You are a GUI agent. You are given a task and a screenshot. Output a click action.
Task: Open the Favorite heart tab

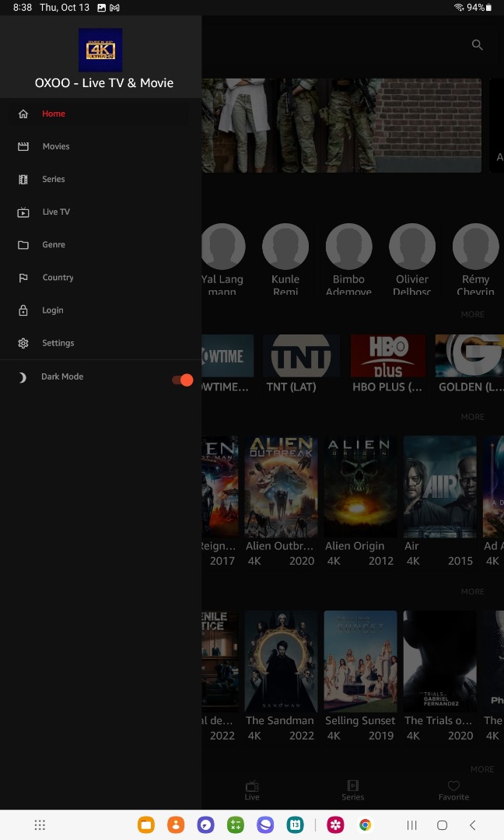pos(453,790)
